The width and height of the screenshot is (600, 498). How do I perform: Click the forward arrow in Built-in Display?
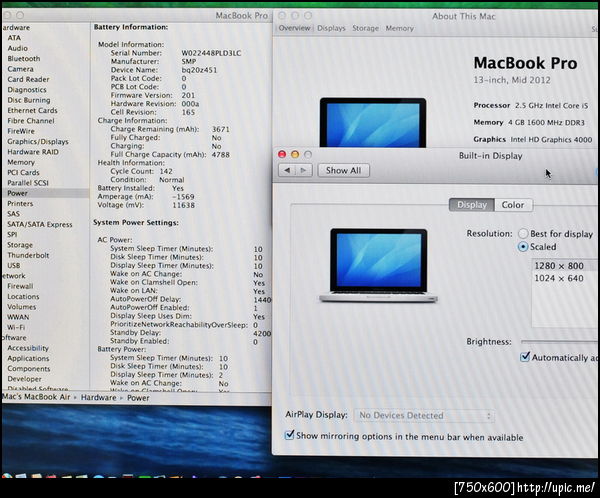click(x=304, y=170)
